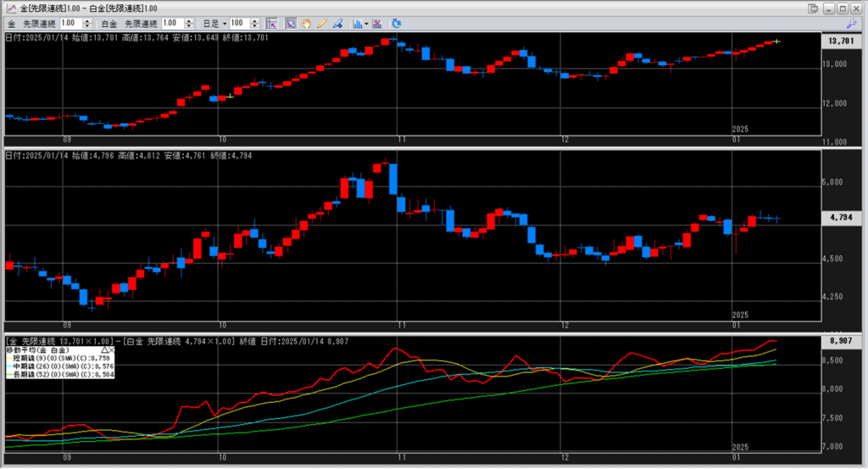Click the 4,250 axis label on platinum chart
The width and height of the screenshot is (868, 469).
[x=832, y=297]
